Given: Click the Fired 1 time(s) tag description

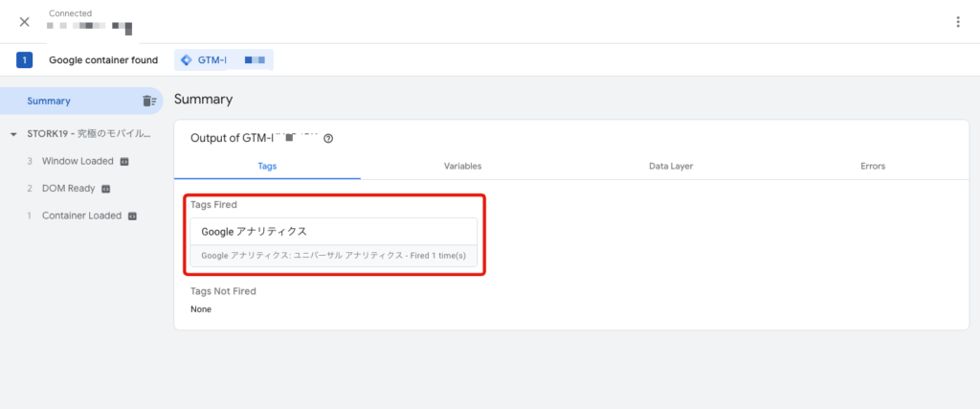Looking at the screenshot, I should tap(334, 256).
